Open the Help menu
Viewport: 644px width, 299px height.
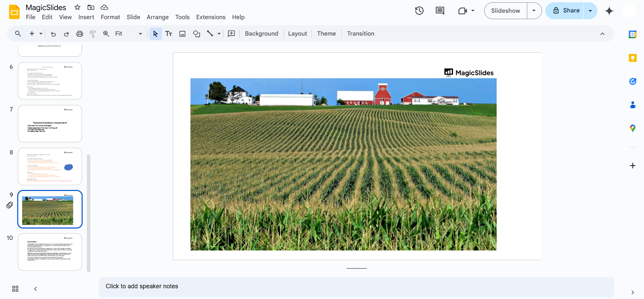point(238,17)
